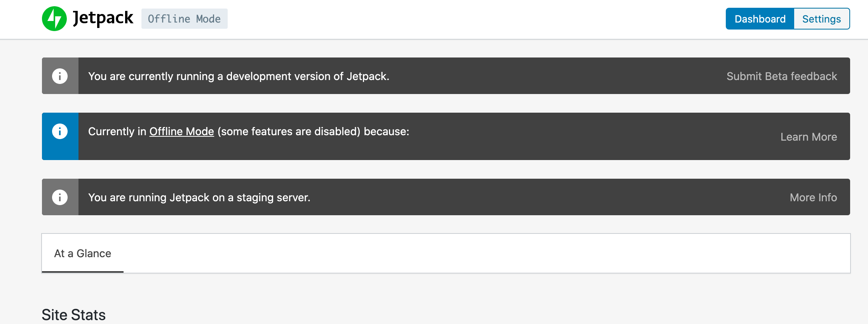Switch to the Settings tab
The width and height of the screenshot is (868, 324).
point(822,19)
